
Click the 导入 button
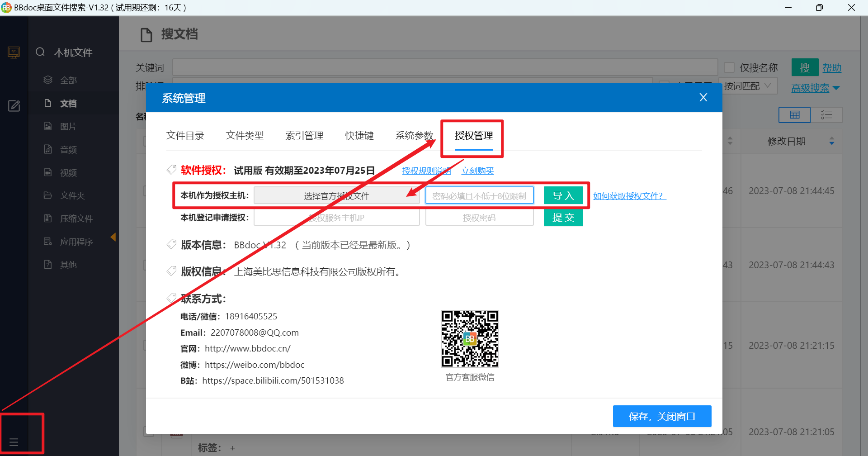563,195
